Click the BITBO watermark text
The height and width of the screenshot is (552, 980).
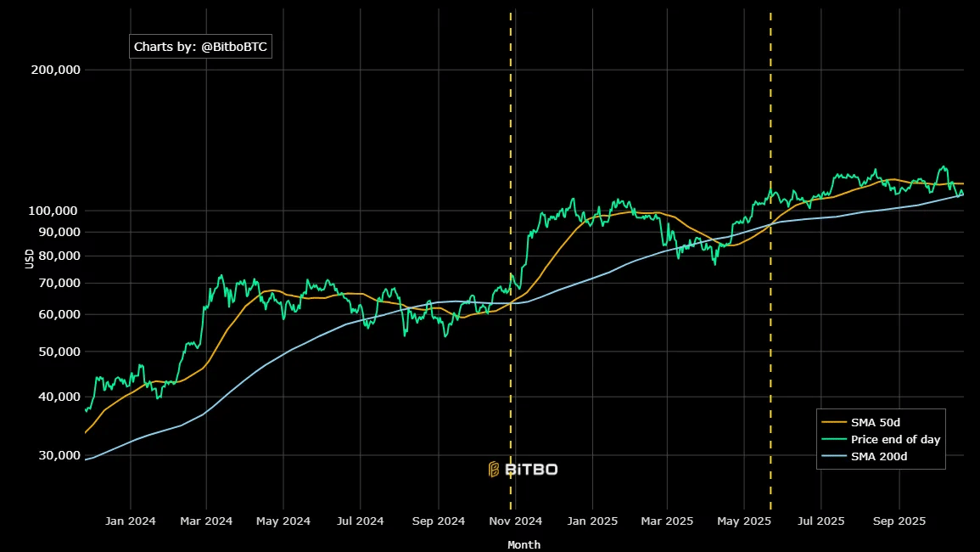pos(531,469)
